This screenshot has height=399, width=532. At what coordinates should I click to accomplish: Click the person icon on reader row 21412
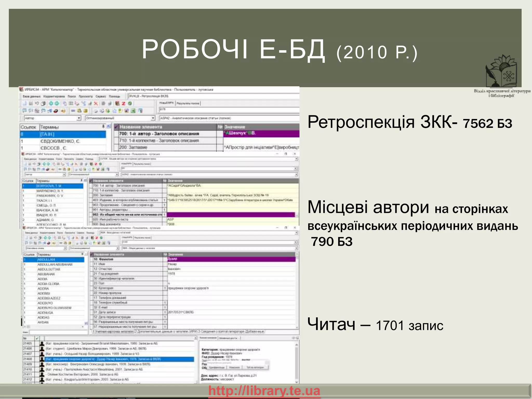click(42, 380)
